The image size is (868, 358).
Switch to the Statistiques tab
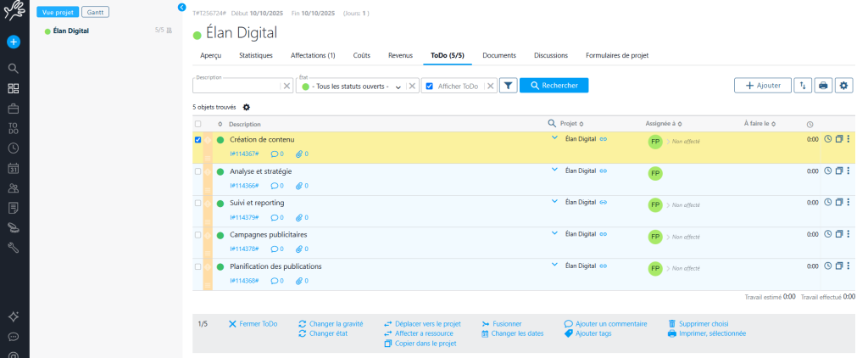click(x=255, y=55)
